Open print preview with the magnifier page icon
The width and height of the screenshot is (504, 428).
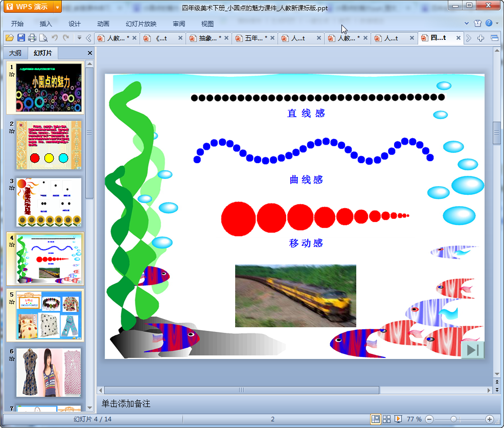coord(43,38)
